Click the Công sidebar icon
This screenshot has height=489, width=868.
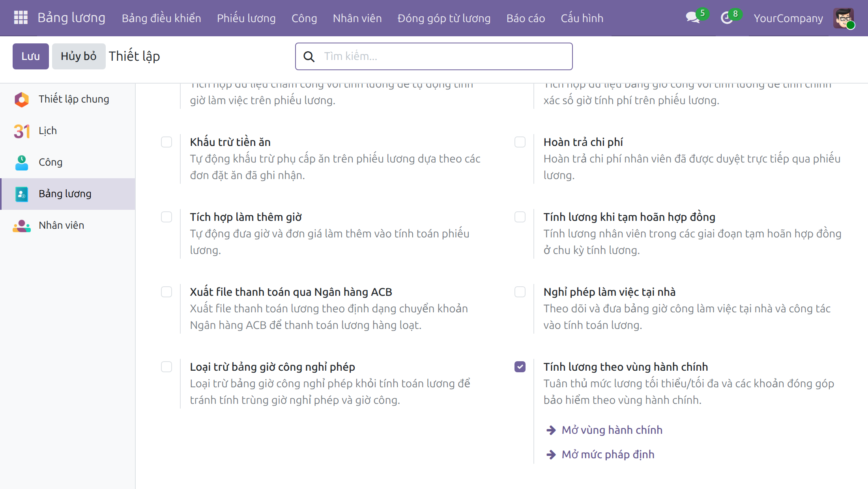(x=22, y=162)
